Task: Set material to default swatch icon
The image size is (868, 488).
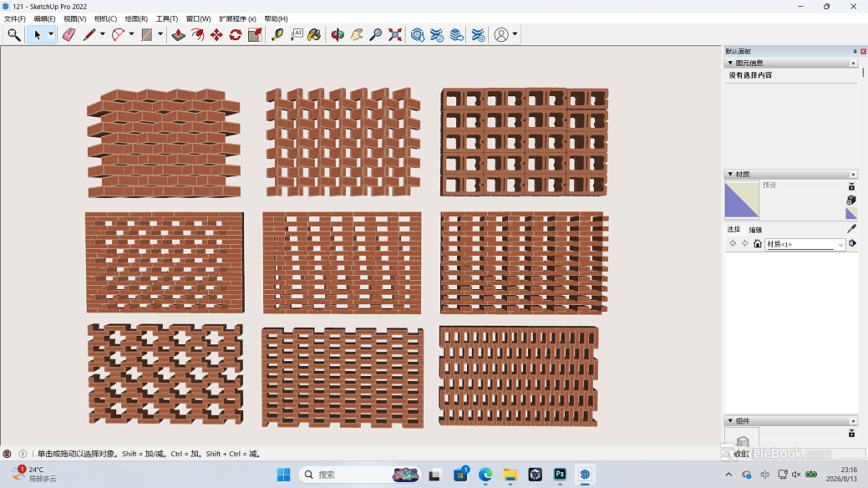Action: 851,213
